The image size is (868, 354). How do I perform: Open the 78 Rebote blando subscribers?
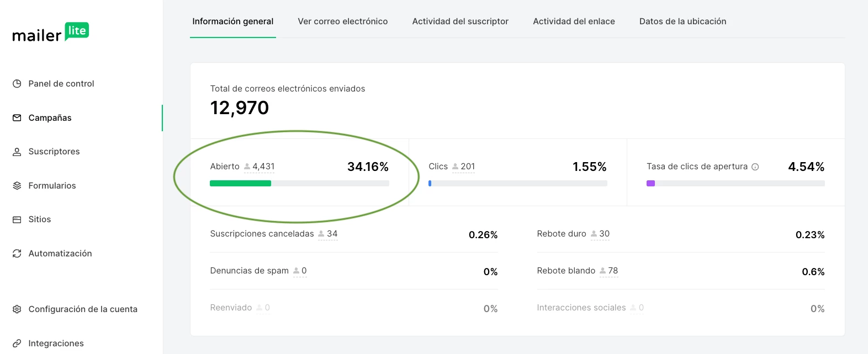point(609,271)
